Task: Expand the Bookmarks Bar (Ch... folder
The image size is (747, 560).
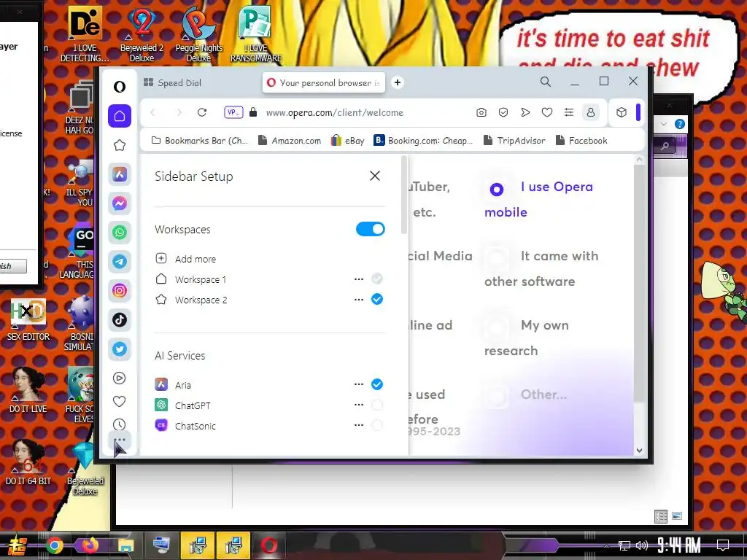Action: coord(200,141)
